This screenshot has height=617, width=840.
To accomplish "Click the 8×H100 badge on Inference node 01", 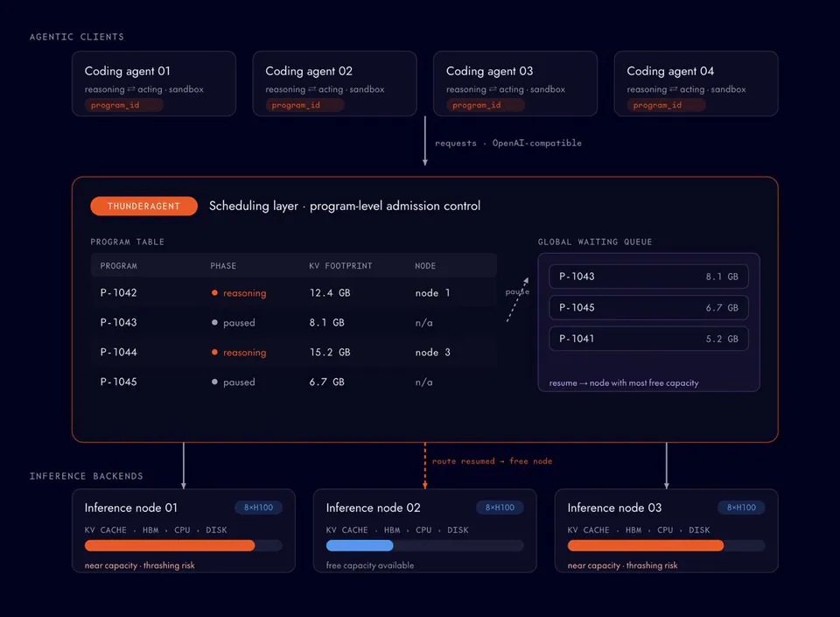I will [x=258, y=508].
